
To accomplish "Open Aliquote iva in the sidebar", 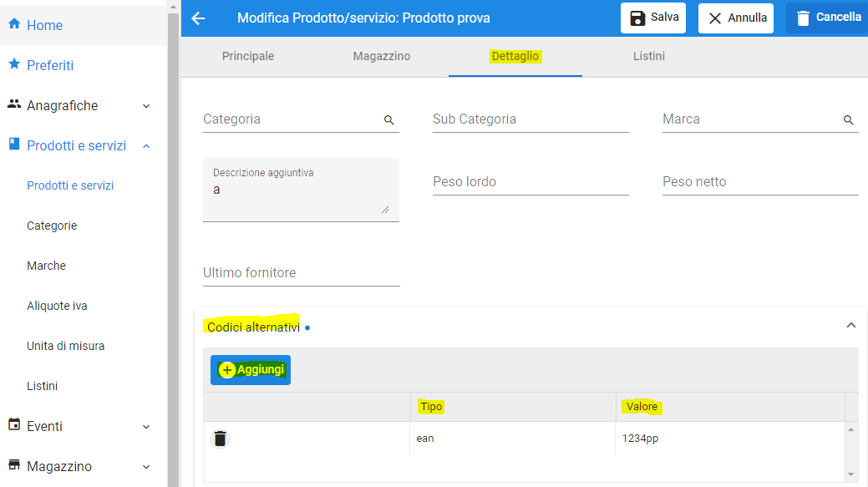I will point(57,306).
